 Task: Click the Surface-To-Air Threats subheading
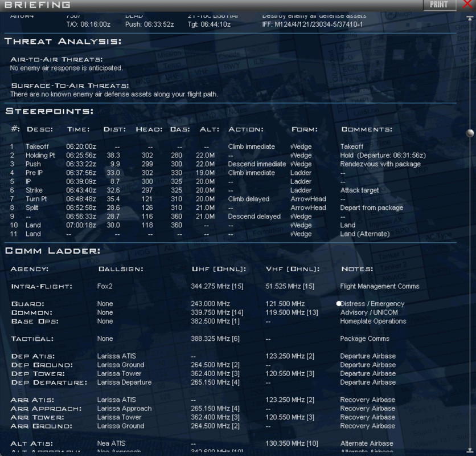pyautogui.click(x=70, y=85)
